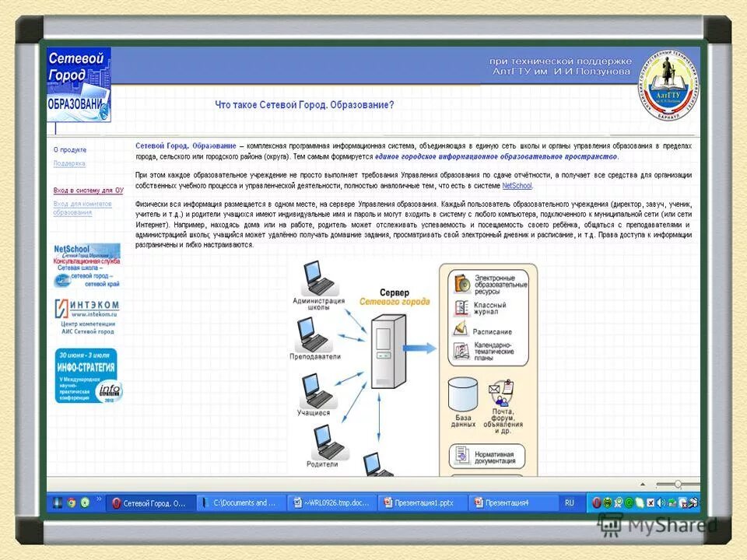Screen dimensions: 747x560
Task: Click the RU language indicator
Action: pyautogui.click(x=570, y=503)
